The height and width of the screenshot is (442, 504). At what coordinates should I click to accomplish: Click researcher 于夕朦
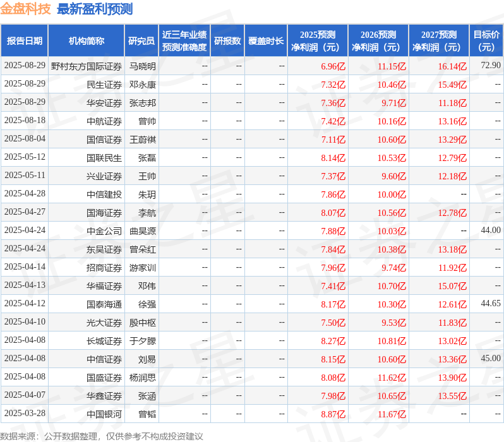142,342
